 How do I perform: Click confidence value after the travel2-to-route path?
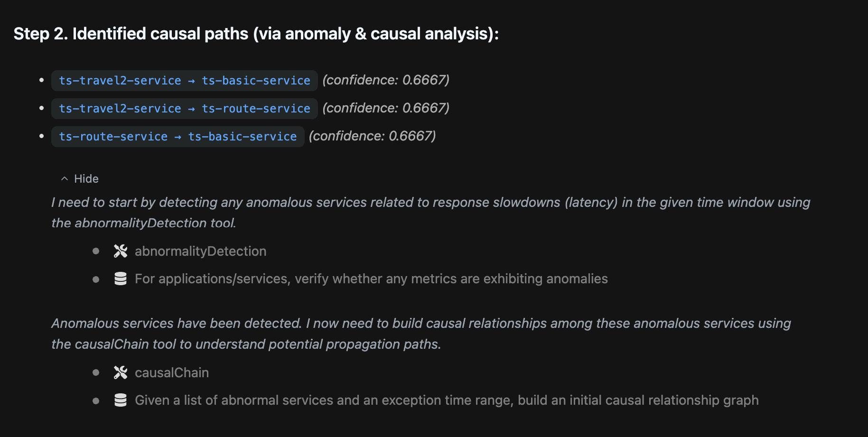click(386, 108)
